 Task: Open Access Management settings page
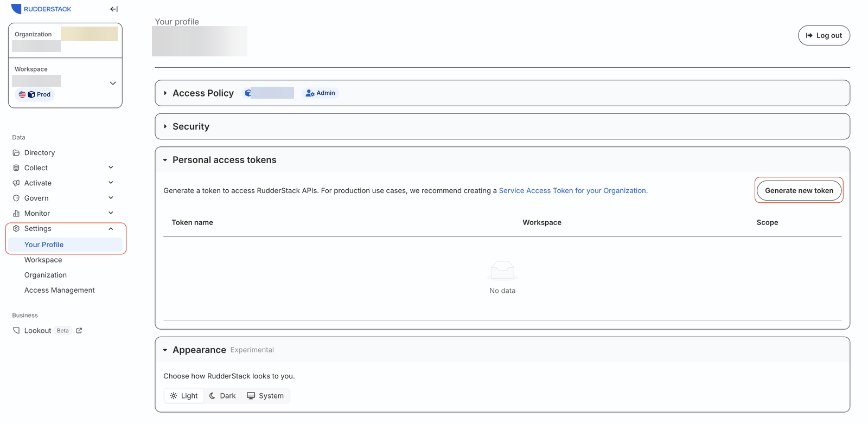pyautogui.click(x=60, y=291)
